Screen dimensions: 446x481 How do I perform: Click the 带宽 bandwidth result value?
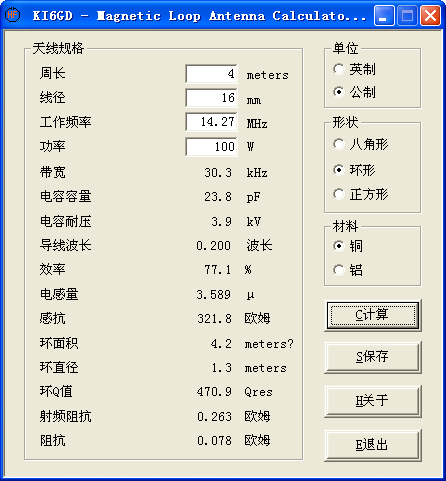point(218,173)
